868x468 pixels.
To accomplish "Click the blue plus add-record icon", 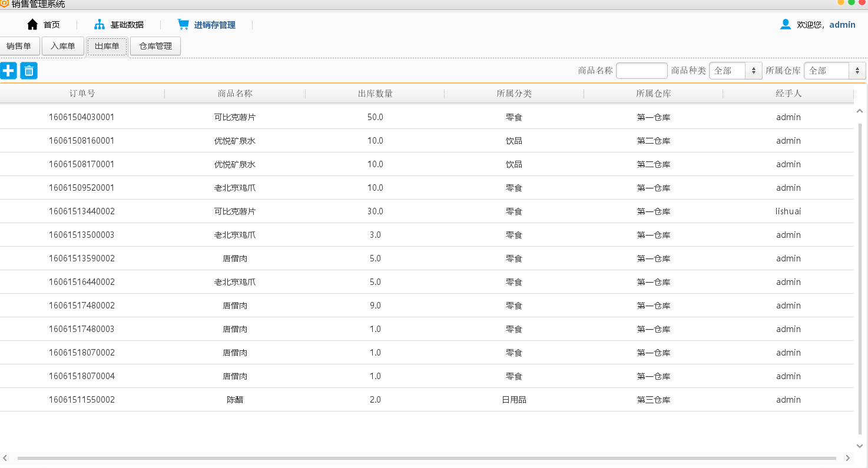I will click(8, 71).
